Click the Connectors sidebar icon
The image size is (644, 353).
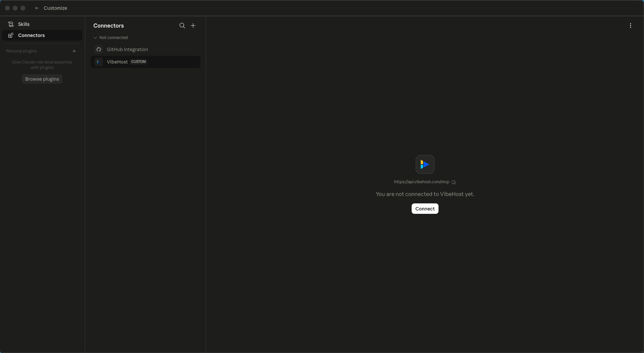pyautogui.click(x=11, y=35)
